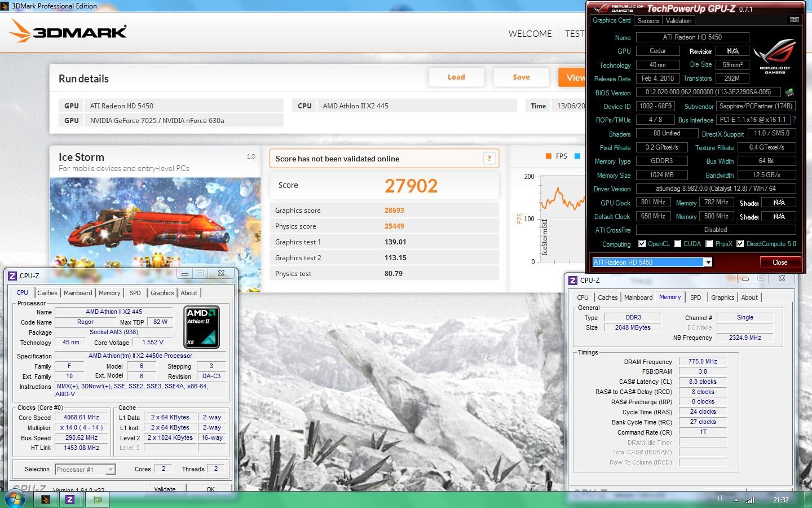
Task: Open the Ice Storm score validation help icon
Action: click(489, 159)
